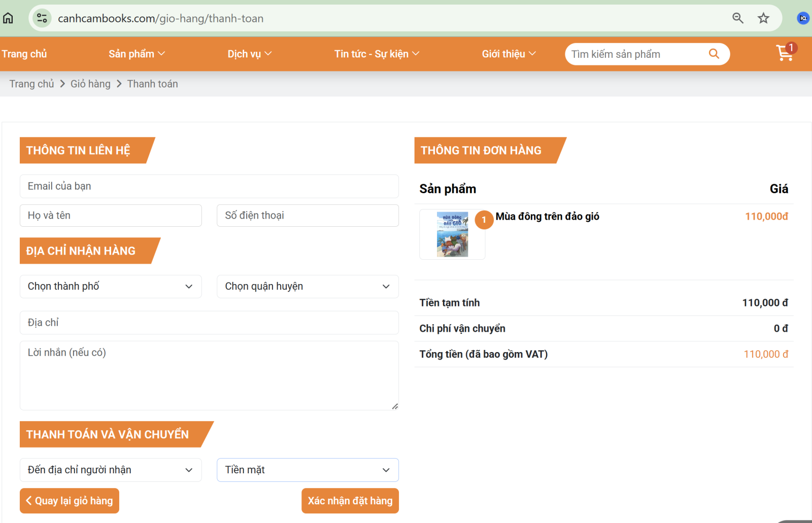Open the Đến địa chỉ người nhận dropdown
Screen dimensions: 812x523
point(111,470)
